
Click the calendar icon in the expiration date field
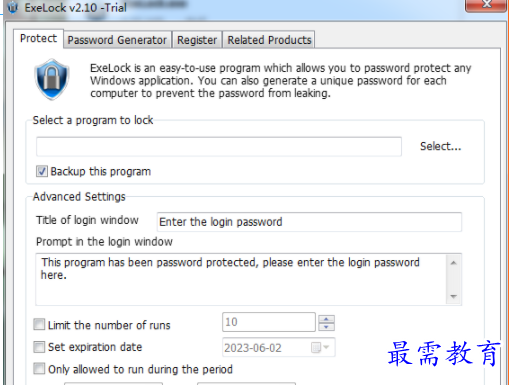click(315, 348)
